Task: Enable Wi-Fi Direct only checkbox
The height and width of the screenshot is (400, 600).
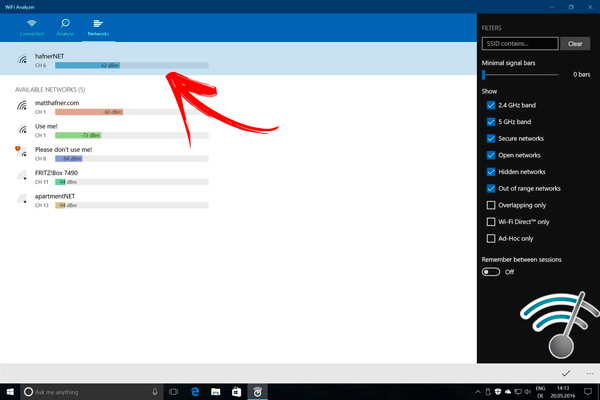Action: pyautogui.click(x=491, y=222)
